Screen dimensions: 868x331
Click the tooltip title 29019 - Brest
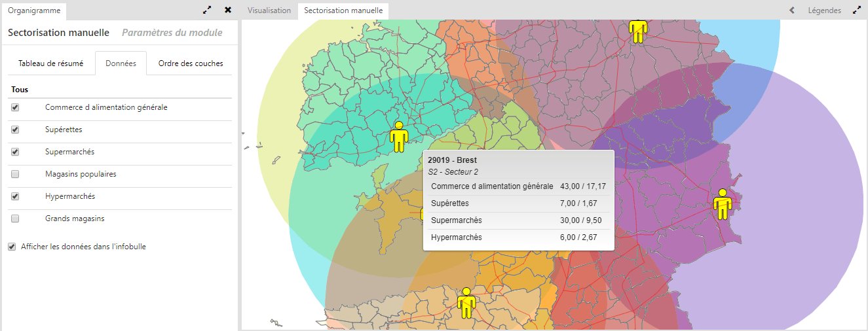pyautogui.click(x=452, y=160)
